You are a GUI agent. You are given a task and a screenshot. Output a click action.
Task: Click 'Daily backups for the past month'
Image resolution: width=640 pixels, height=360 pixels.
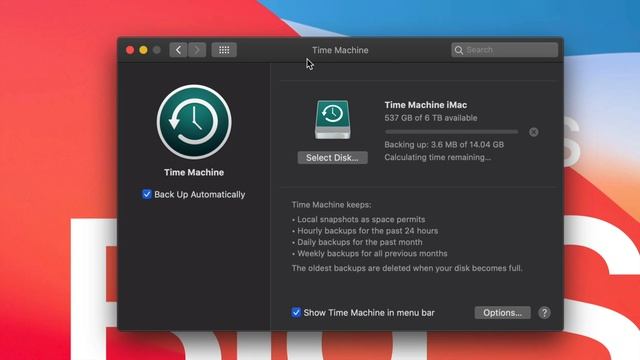tap(360, 242)
